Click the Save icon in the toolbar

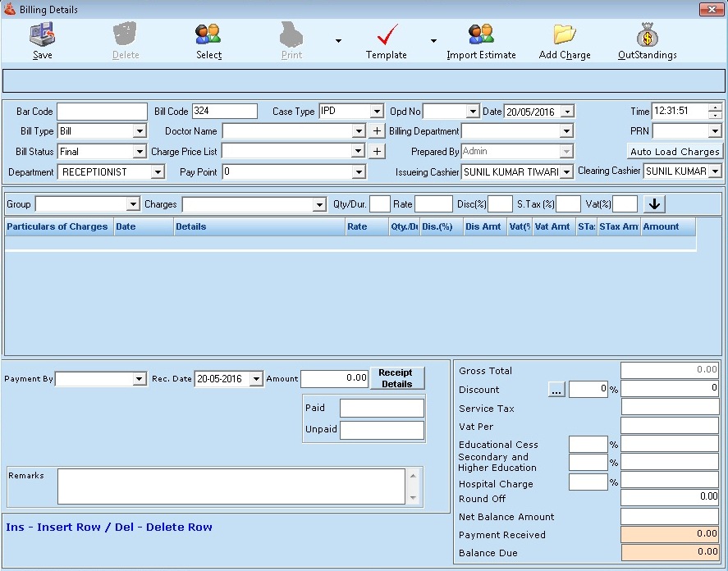[41, 36]
